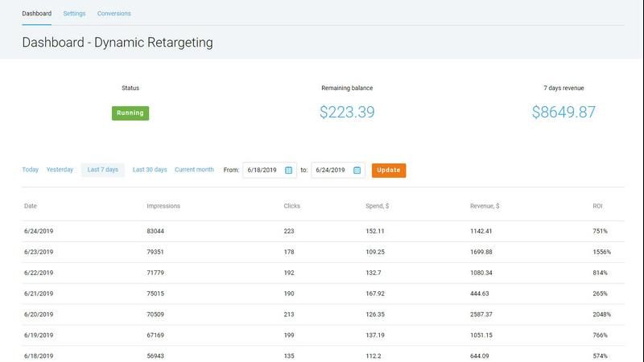Select the Current month range
The width and height of the screenshot is (644, 362).
pyautogui.click(x=194, y=170)
